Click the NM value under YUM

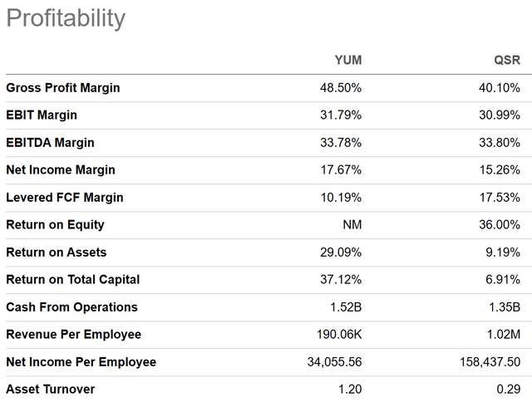(x=353, y=224)
